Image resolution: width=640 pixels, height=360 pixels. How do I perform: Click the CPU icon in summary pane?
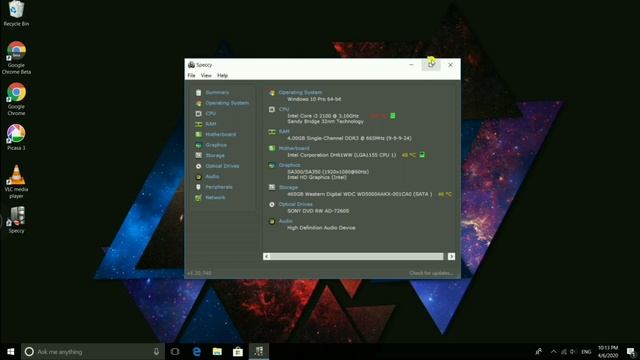pyautogui.click(x=272, y=109)
